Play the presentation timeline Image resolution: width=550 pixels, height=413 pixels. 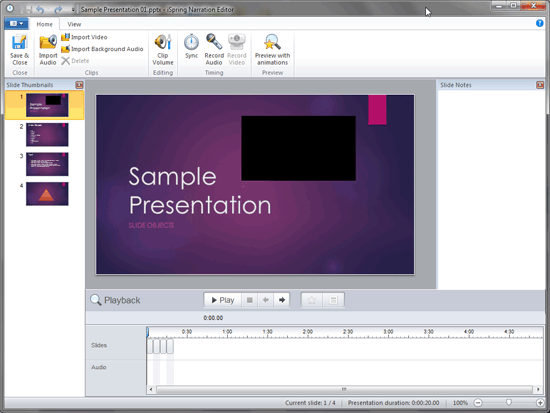click(223, 300)
